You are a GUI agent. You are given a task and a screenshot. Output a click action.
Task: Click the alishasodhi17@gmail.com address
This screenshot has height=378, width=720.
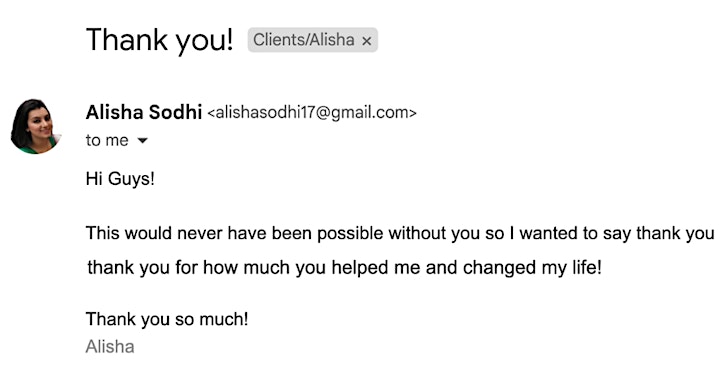click(x=312, y=113)
